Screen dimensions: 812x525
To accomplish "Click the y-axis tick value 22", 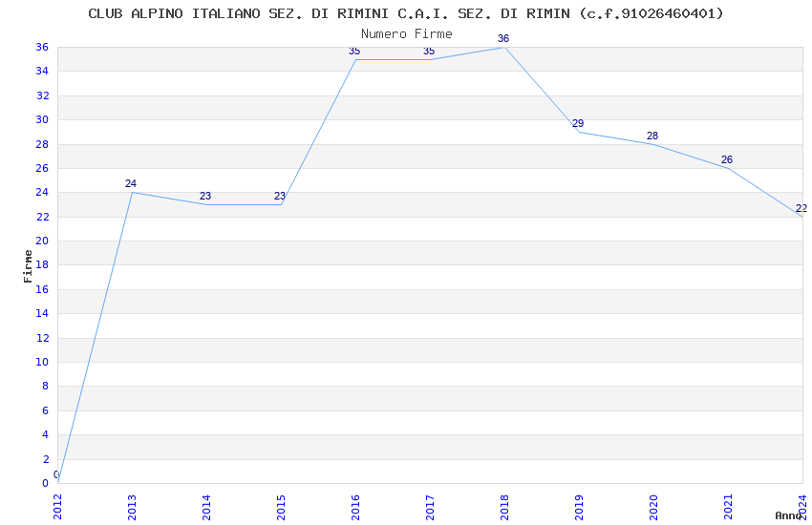I will pos(42,217).
